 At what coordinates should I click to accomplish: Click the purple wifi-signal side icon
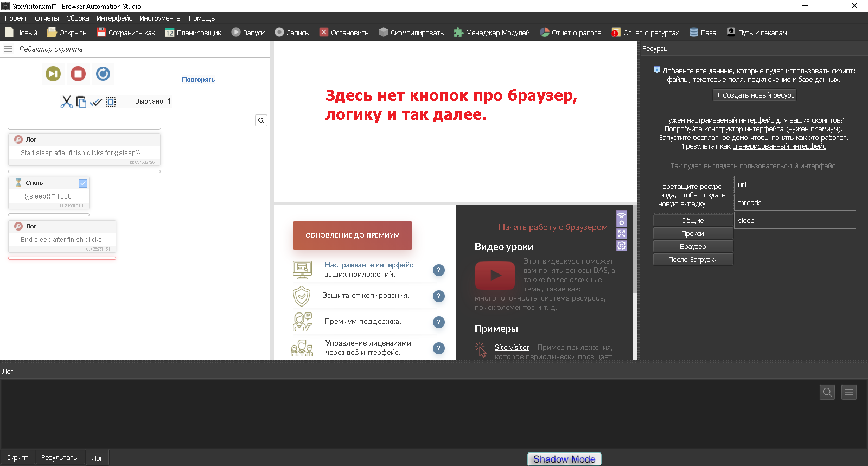coord(622,219)
